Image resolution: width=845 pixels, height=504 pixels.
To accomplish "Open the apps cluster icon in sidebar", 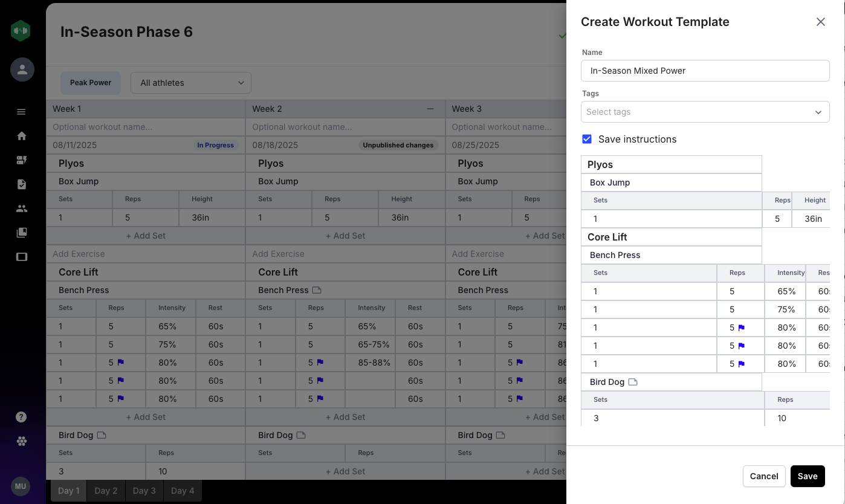I will [x=22, y=441].
